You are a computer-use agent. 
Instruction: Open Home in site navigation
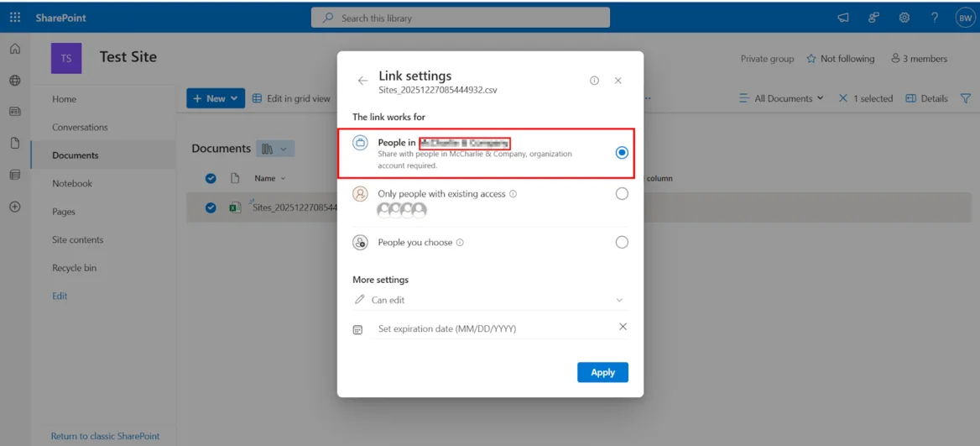pos(64,99)
